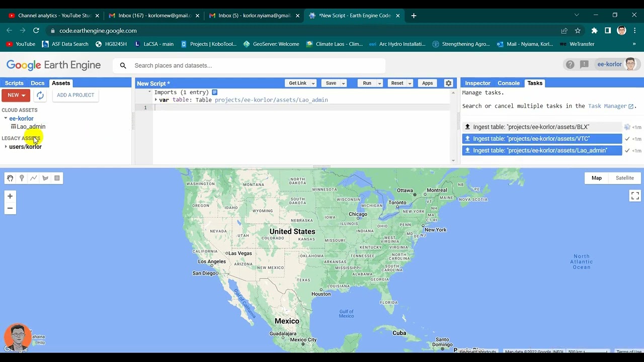Run the script
This screenshot has height=362, width=644.
(367, 83)
